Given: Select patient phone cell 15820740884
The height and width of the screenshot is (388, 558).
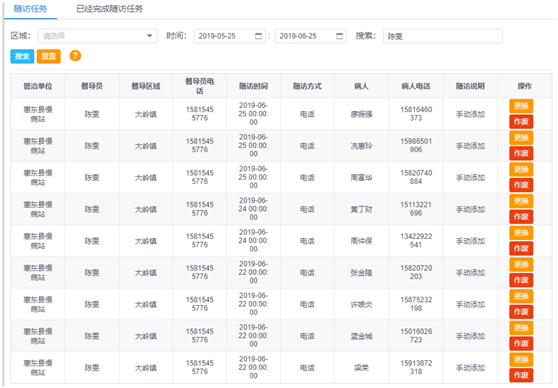Looking at the screenshot, I should pos(416,177).
